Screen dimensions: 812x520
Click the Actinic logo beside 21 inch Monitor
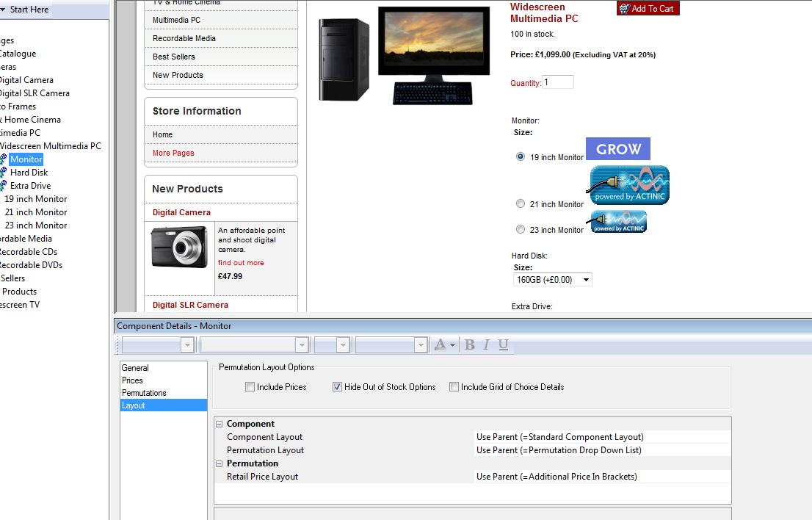tap(630, 185)
